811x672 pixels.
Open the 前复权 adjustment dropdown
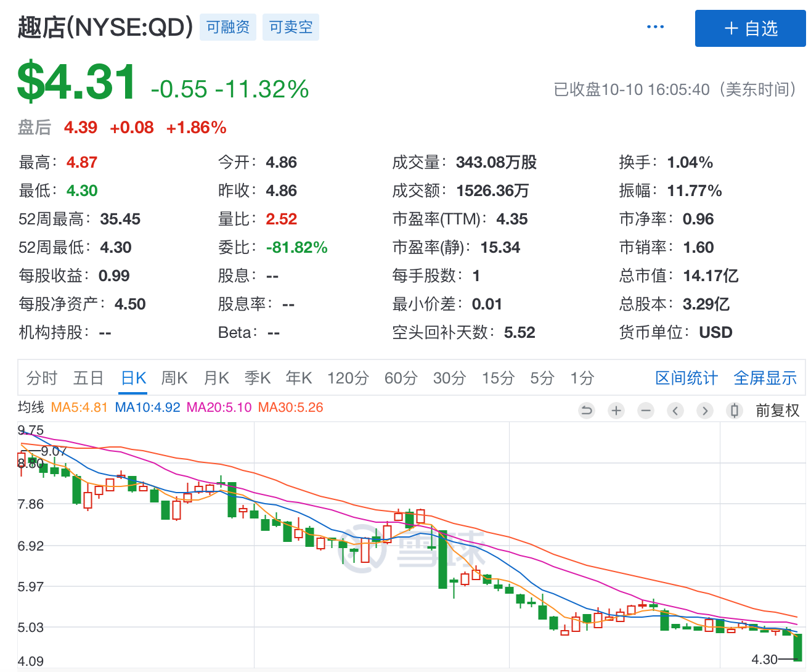click(778, 411)
